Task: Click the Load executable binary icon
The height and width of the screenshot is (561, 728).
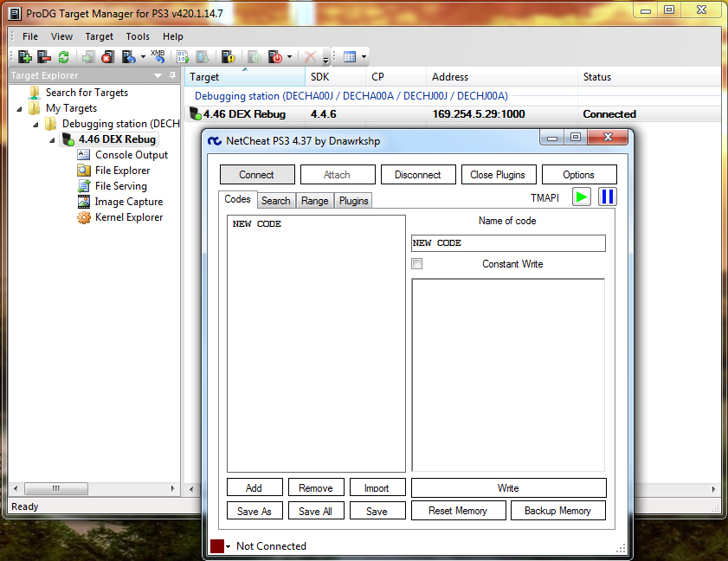Action: pyautogui.click(x=183, y=56)
